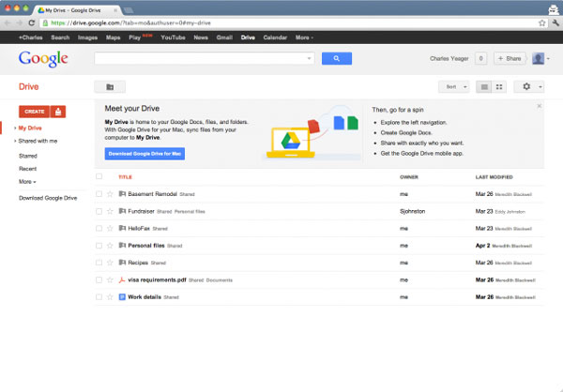Switch to grid view icon
The height and width of the screenshot is (392, 563).
(x=499, y=87)
